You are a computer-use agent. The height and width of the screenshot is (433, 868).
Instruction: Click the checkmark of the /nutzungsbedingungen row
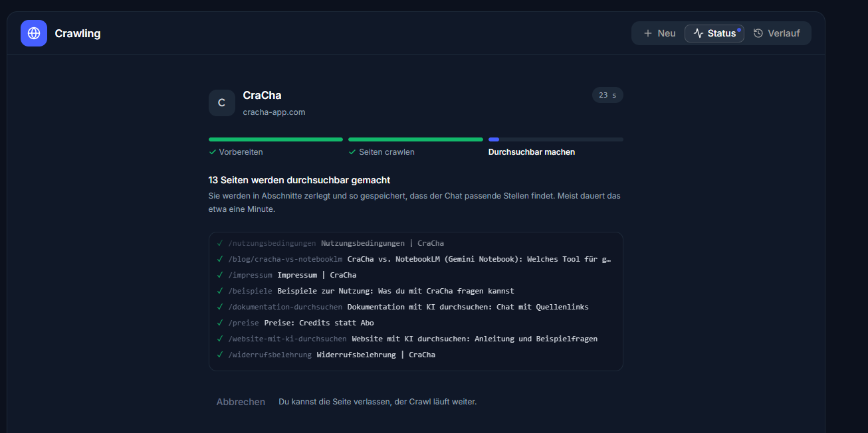[x=220, y=243]
